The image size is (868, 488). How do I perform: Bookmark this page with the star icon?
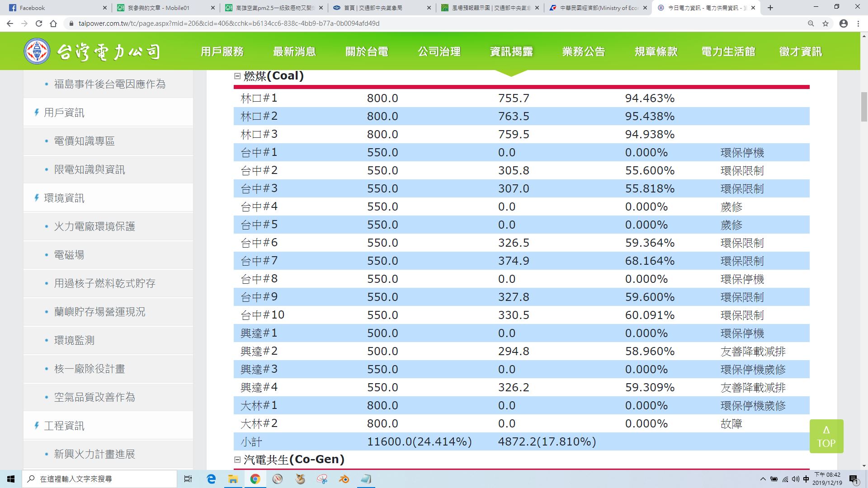tap(826, 23)
